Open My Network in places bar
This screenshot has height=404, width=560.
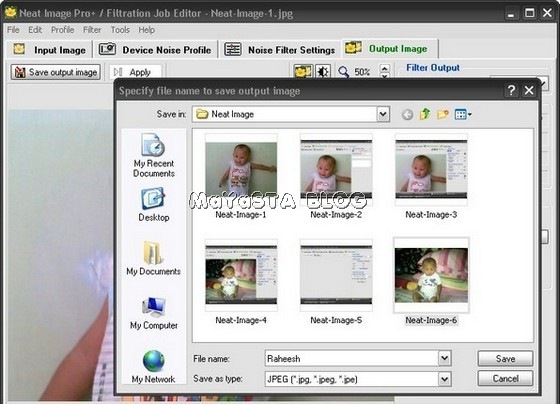154,367
